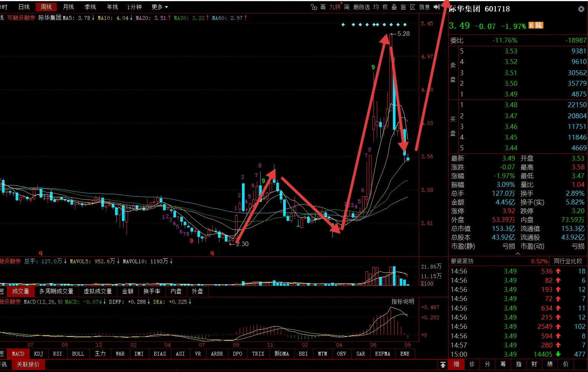Click the 区 range statistics button
The width and height of the screenshot is (588, 372).
pos(413,7)
